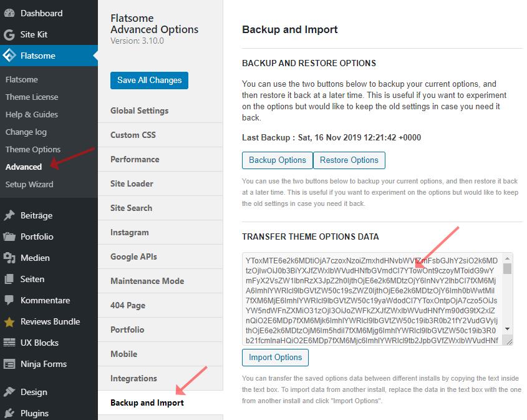Click the textarea resize handle corner
The height and width of the screenshot is (420, 527).
click(x=509, y=341)
